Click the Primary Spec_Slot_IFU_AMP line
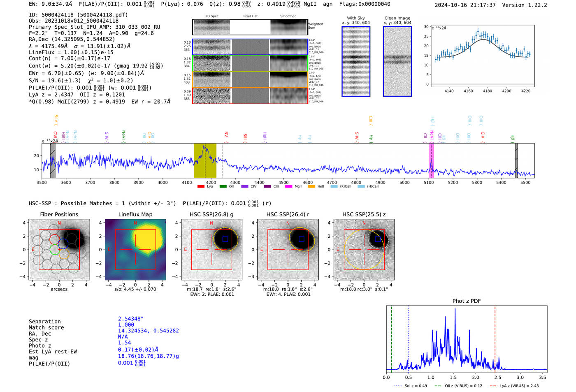This screenshot has width=576, height=392. click(95, 27)
